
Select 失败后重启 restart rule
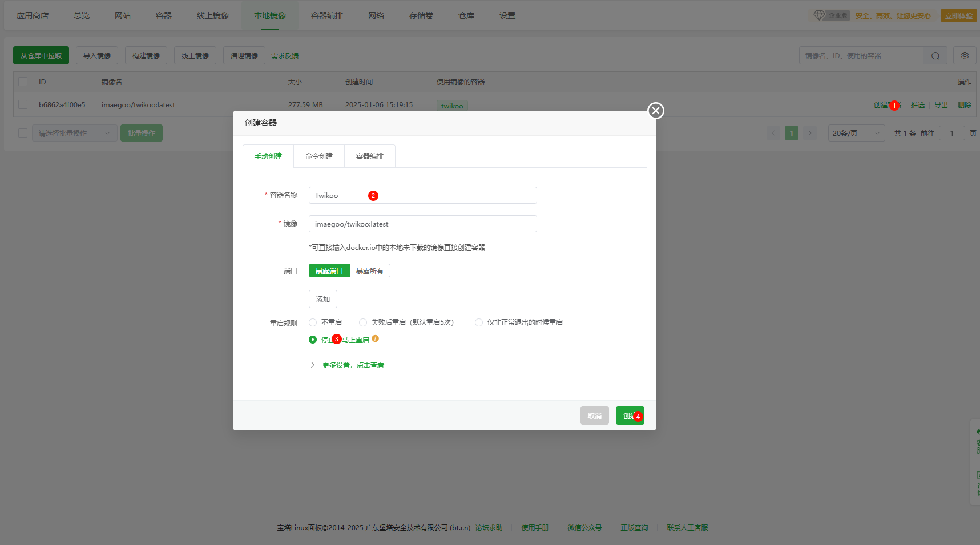tap(363, 322)
